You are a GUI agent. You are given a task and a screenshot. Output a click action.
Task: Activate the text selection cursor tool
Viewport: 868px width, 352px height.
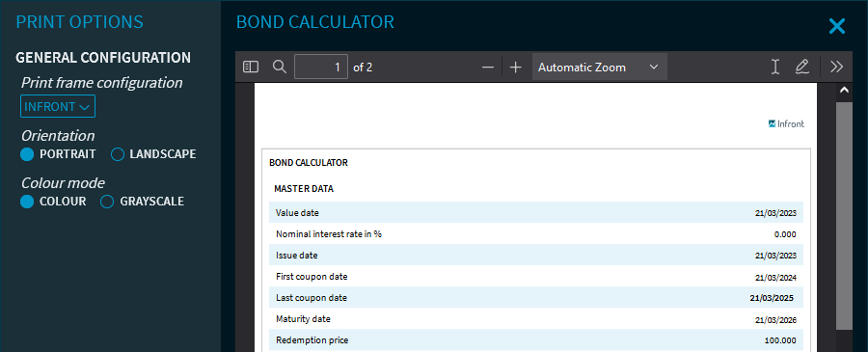coord(775,67)
